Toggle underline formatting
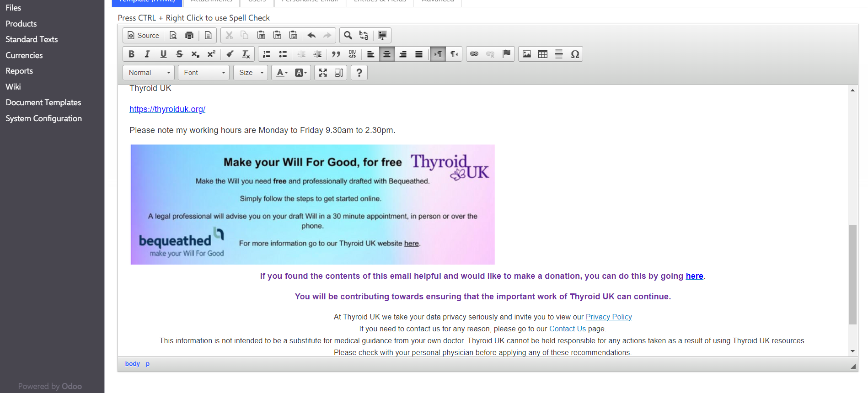This screenshot has width=868, height=393. 163,54
